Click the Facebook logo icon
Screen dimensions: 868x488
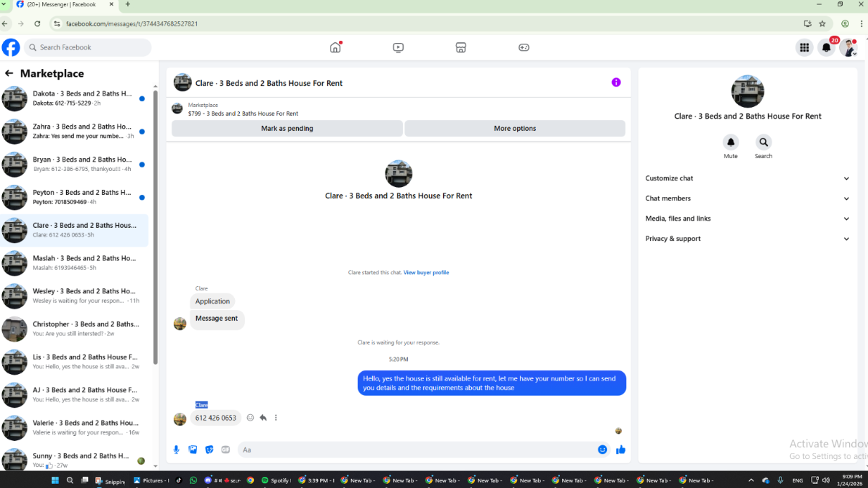(11, 47)
